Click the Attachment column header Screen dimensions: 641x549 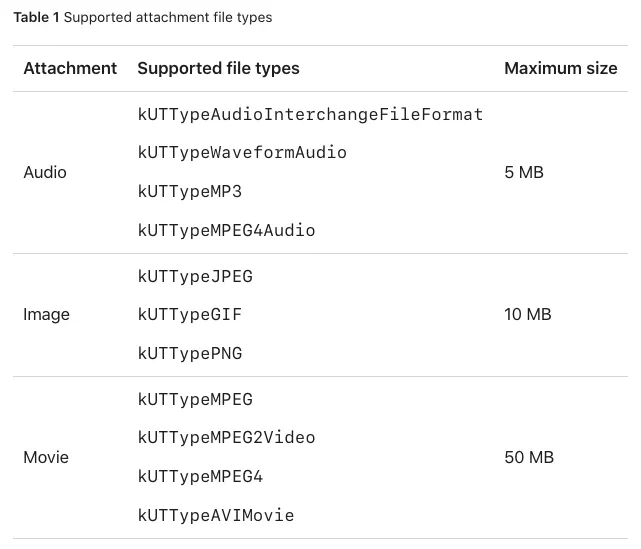tap(70, 69)
